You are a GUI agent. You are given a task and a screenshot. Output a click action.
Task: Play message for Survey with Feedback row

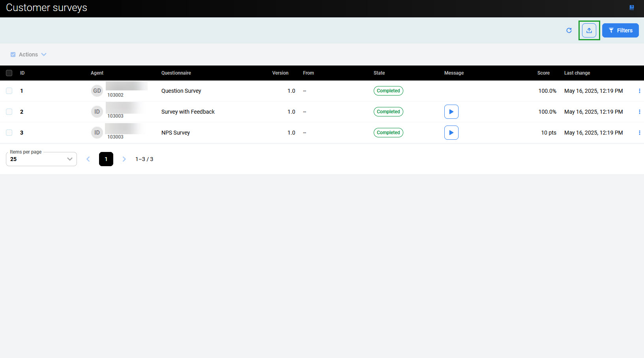point(451,112)
